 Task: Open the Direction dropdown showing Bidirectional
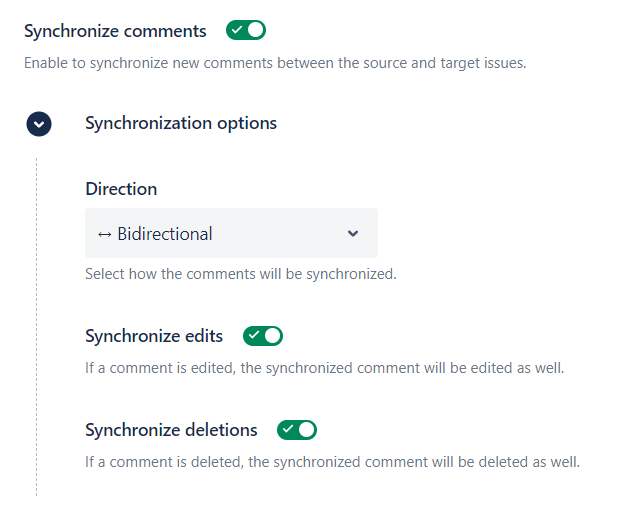pyautogui.click(x=231, y=233)
